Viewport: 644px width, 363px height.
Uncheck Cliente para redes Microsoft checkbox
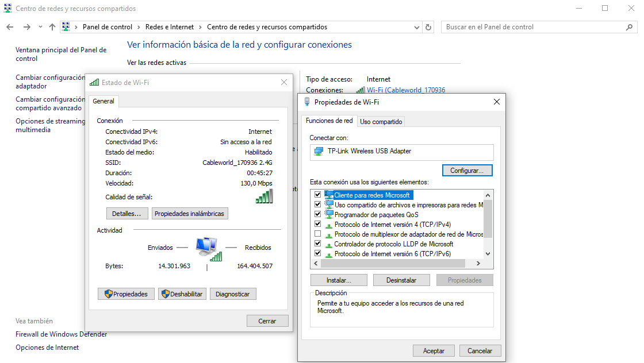317,195
